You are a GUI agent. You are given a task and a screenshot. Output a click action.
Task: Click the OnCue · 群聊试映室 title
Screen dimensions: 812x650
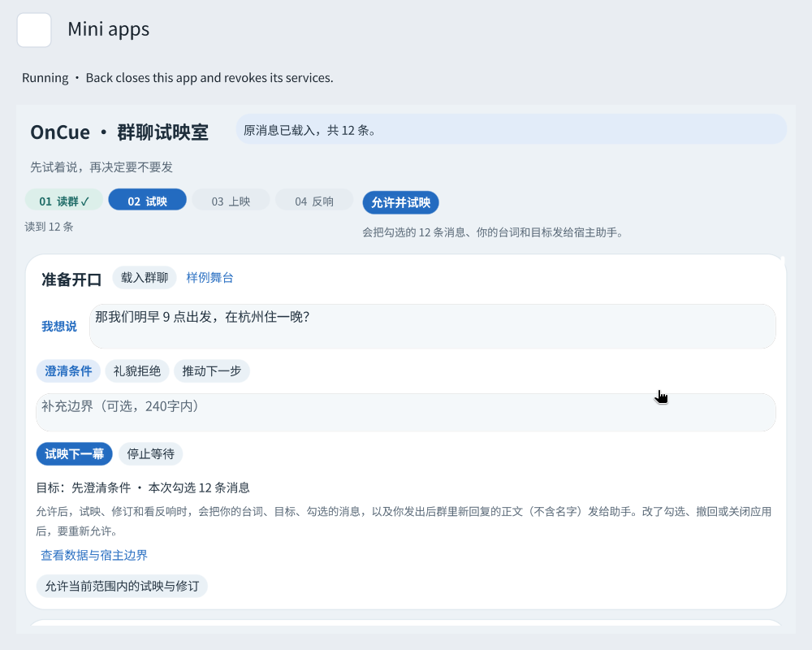pos(119,132)
